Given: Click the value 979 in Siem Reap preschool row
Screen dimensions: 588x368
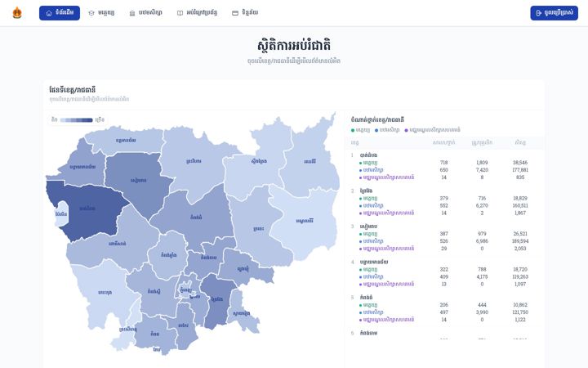Looking at the screenshot, I should coord(482,234).
